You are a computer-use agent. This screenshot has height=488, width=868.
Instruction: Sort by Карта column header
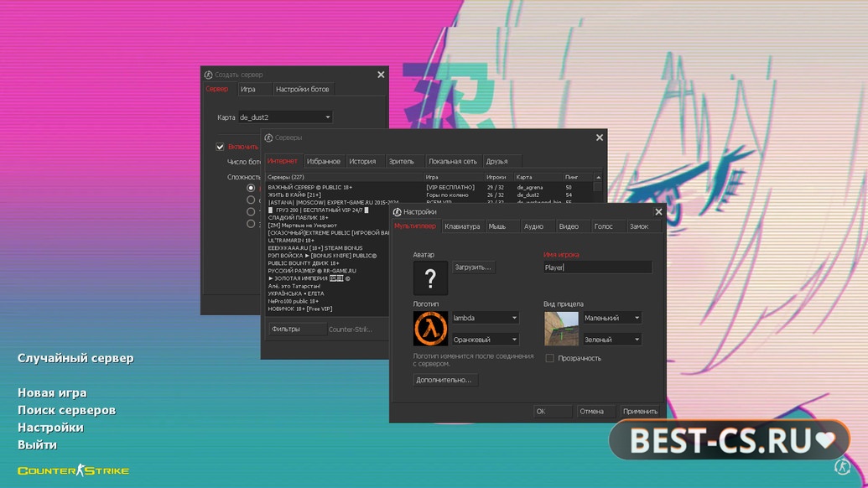[538, 177]
